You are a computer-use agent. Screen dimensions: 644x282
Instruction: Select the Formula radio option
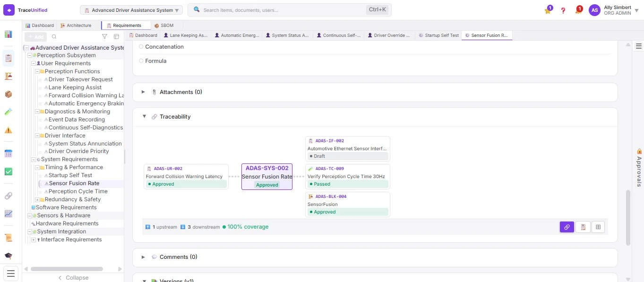(141, 61)
